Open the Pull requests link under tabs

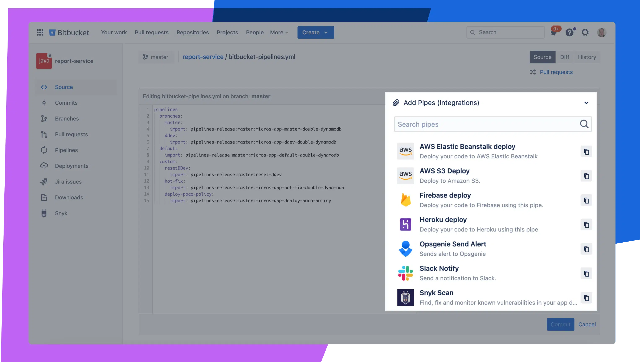click(x=556, y=72)
